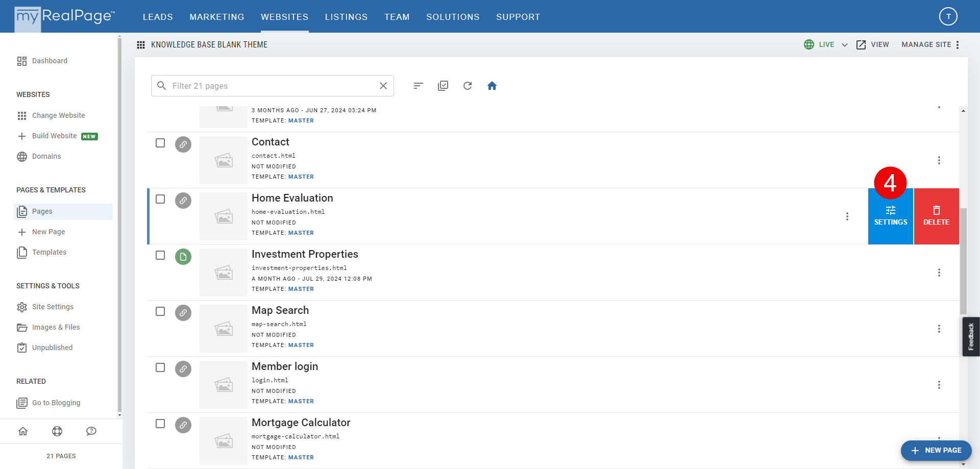Click the link icon on Map Search row
Screen dimensions: 980x469
click(x=183, y=313)
